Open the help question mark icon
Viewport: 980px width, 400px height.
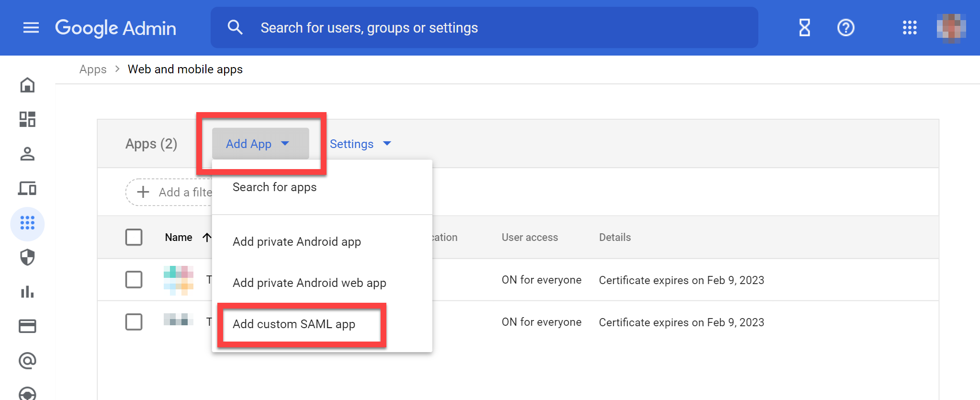[x=846, y=28]
